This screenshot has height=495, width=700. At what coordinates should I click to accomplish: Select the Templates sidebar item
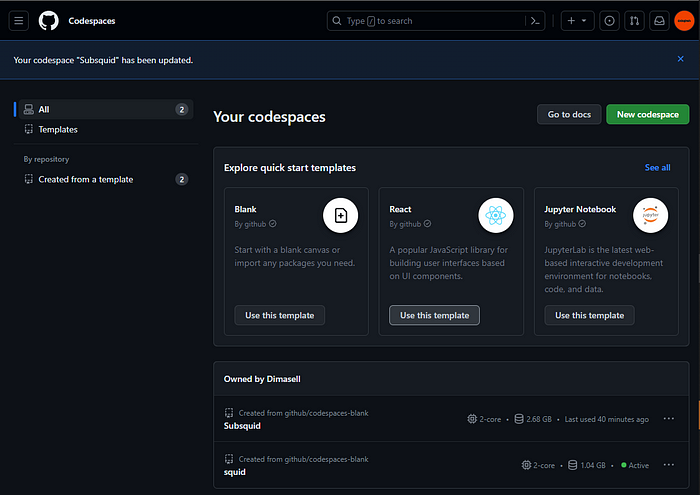(106, 129)
